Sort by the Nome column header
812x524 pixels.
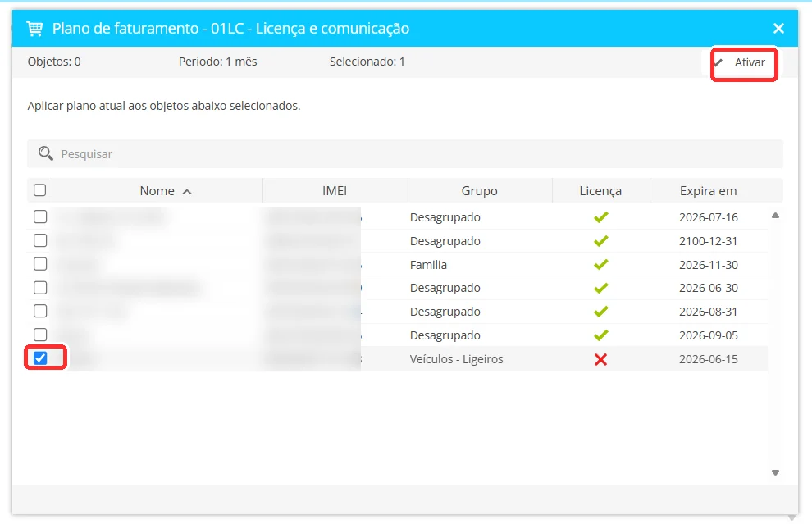click(x=157, y=190)
